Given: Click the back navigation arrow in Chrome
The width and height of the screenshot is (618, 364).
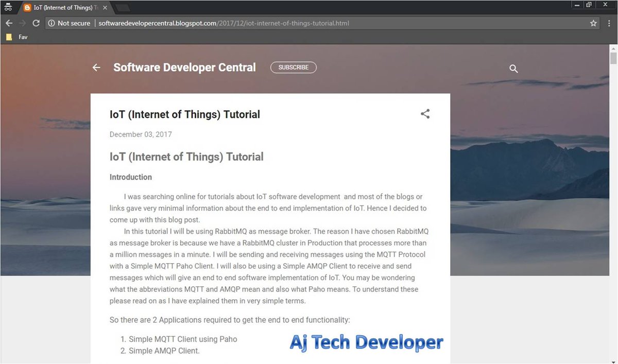Looking at the screenshot, I should tap(9, 23).
